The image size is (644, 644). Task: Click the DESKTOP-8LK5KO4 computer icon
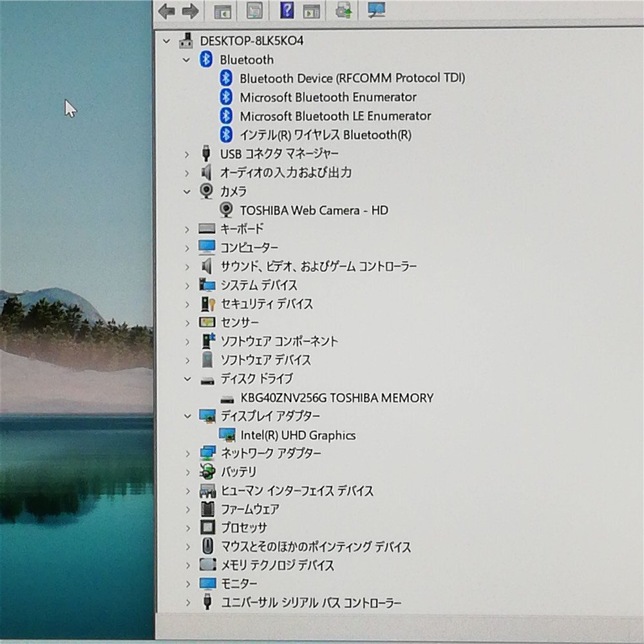187,41
